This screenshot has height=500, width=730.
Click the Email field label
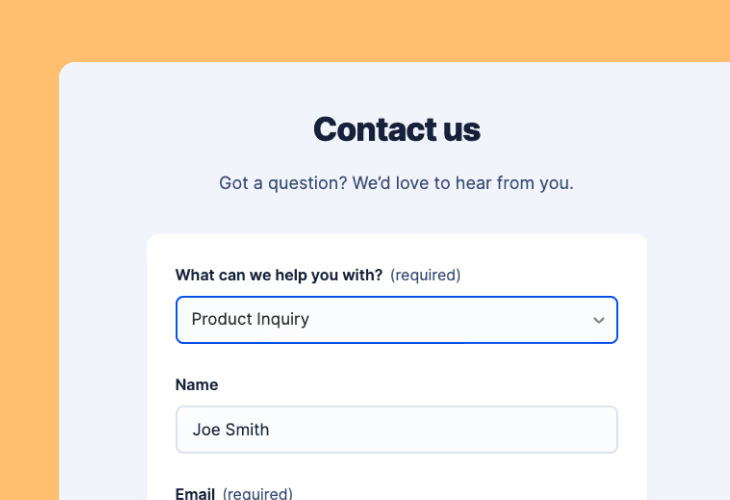coord(195,493)
